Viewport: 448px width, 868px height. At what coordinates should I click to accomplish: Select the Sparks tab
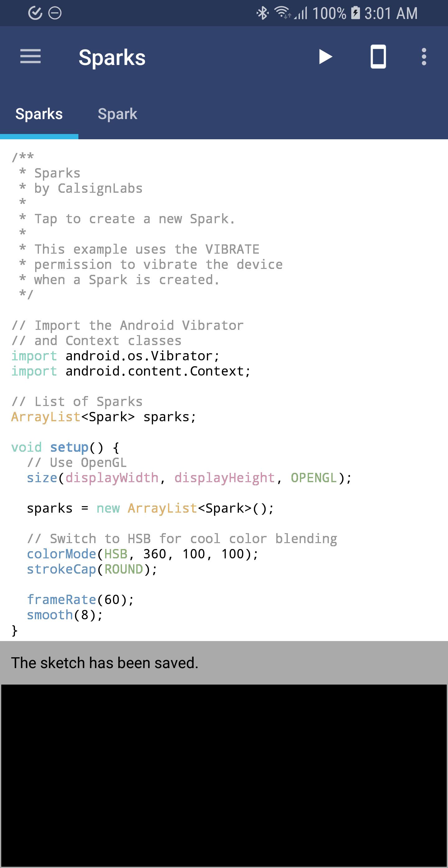[x=39, y=114]
